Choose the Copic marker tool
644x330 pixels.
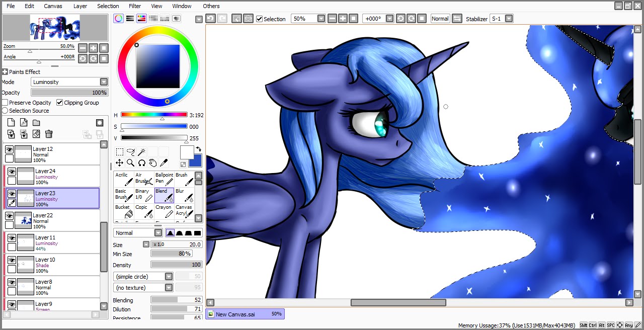144,211
